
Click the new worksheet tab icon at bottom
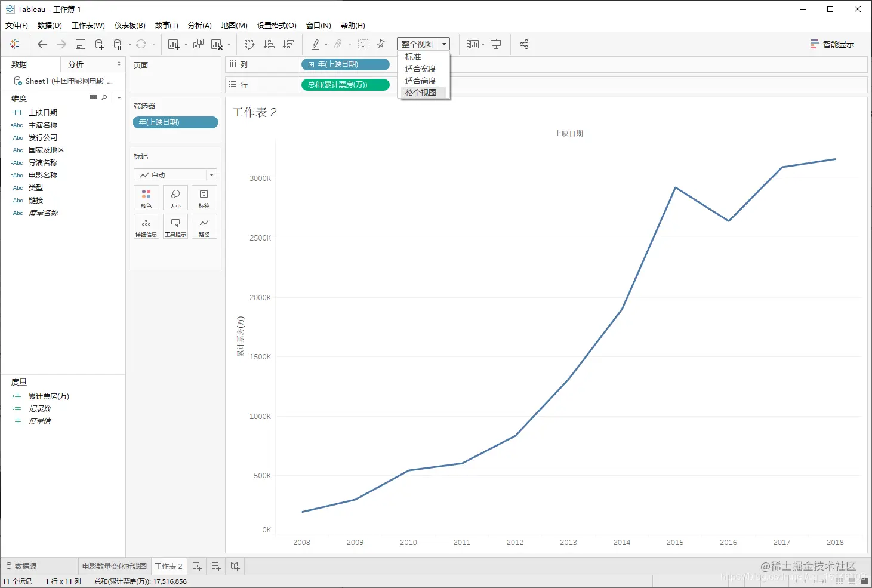197,567
